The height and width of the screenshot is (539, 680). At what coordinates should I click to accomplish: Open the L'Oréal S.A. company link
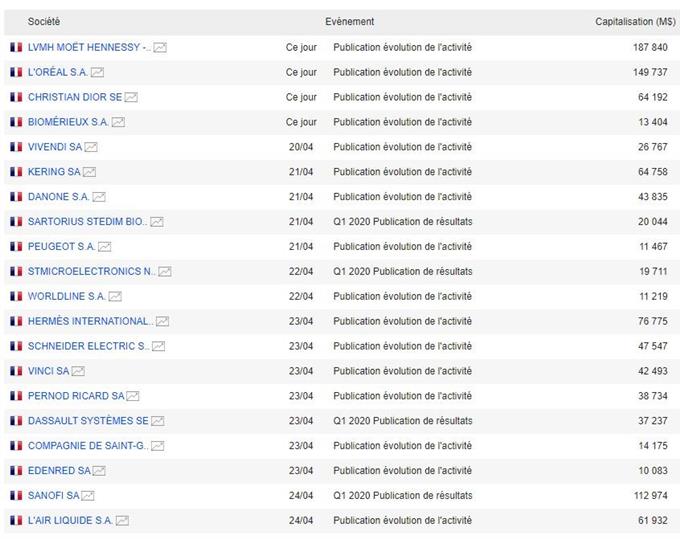58,72
